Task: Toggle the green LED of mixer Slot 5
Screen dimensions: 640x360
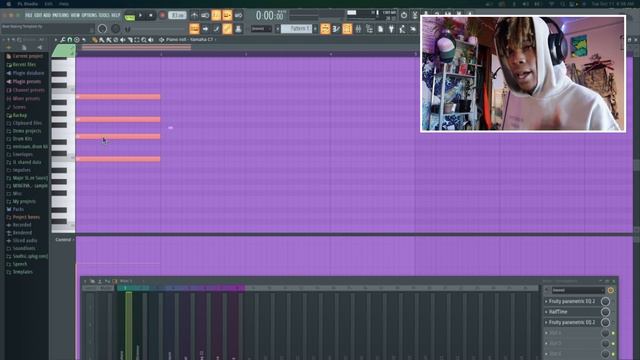Action: pos(613,344)
